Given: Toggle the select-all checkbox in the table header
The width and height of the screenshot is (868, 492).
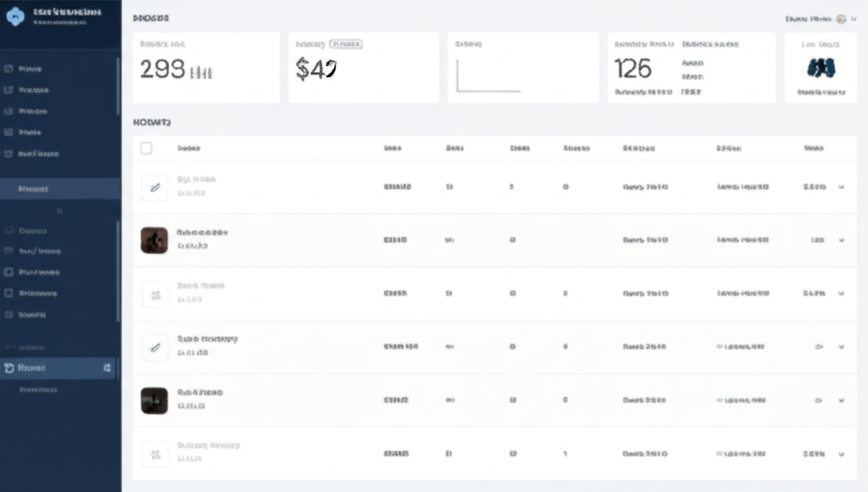Looking at the screenshot, I should pyautogui.click(x=145, y=147).
